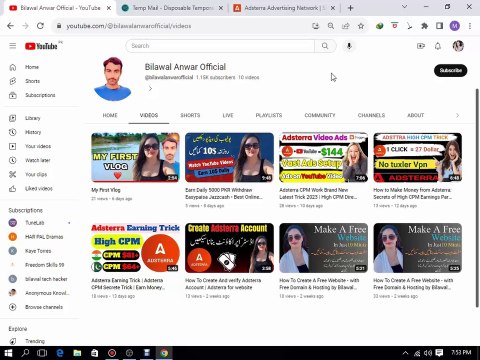The width and height of the screenshot is (480, 360).
Task: Click the page vertical scrollbar
Action: click(477, 198)
